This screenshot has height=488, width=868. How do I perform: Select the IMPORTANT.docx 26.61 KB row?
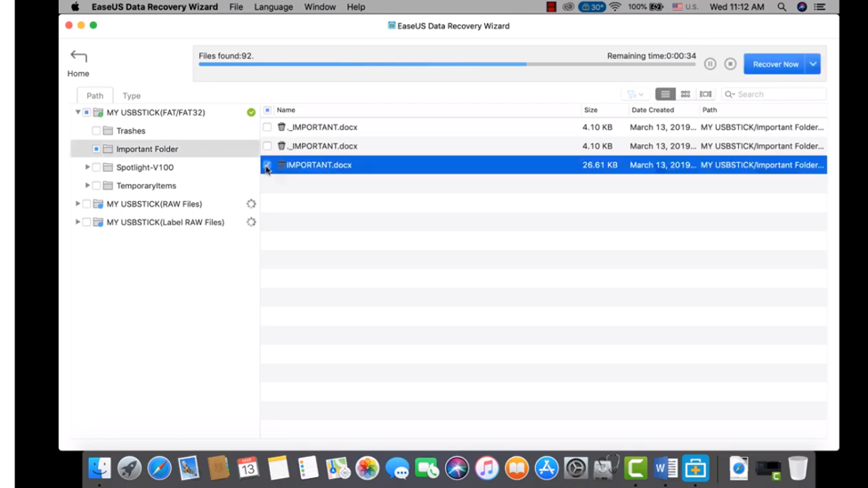point(544,165)
